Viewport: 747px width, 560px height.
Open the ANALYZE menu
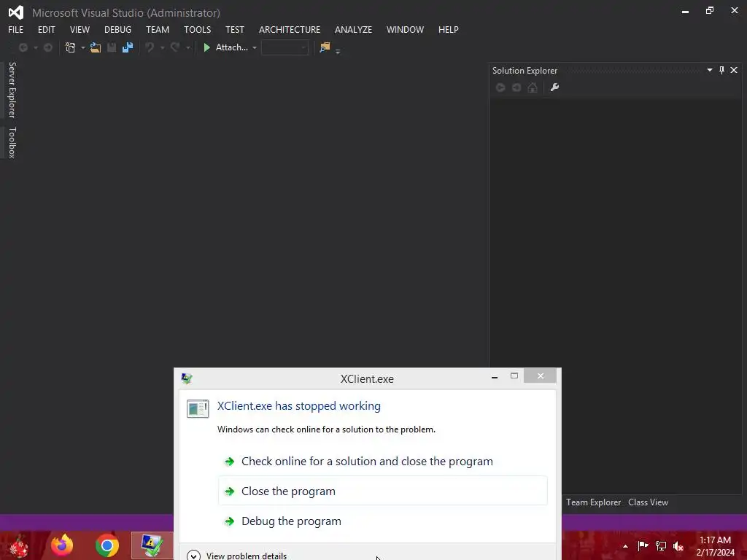353,29
